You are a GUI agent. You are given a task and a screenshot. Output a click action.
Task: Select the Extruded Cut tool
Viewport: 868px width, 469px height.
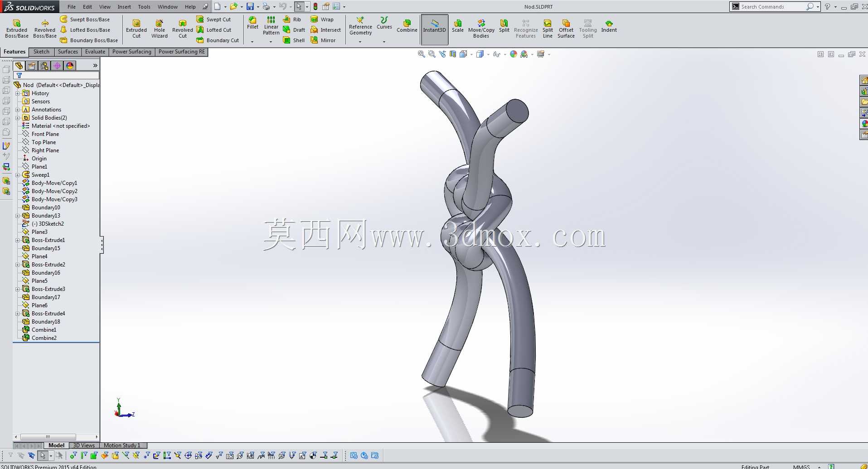click(136, 29)
